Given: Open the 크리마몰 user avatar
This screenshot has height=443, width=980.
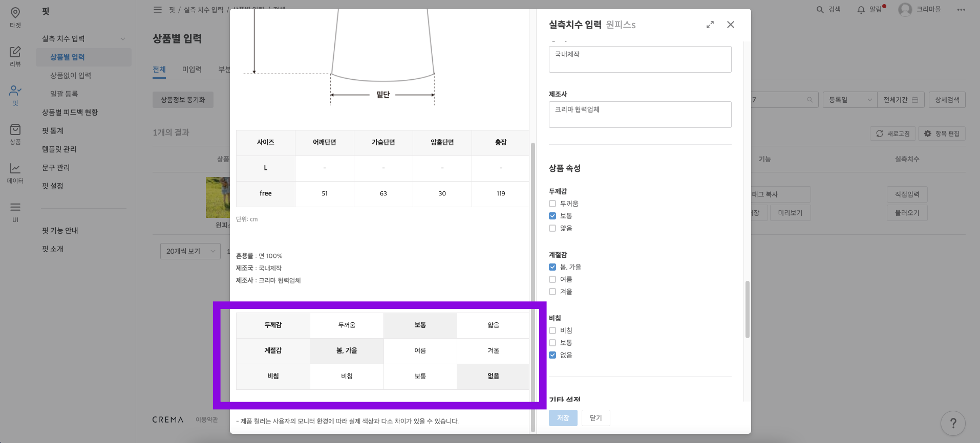Looking at the screenshot, I should pyautogui.click(x=905, y=10).
